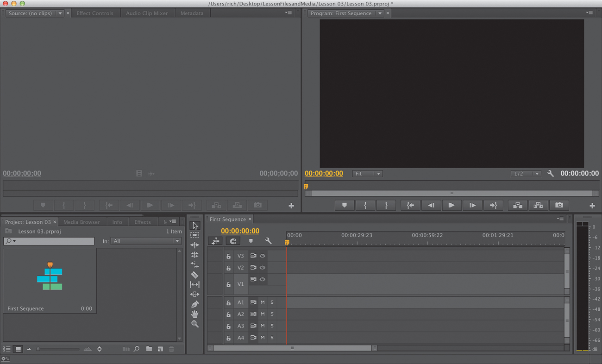Create new bin in Project panel
The height and width of the screenshot is (364, 602).
pyautogui.click(x=149, y=349)
